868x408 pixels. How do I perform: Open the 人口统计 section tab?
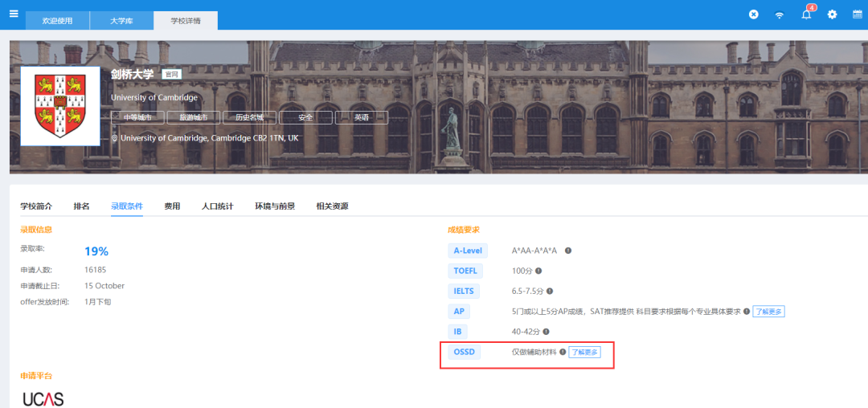(x=218, y=206)
